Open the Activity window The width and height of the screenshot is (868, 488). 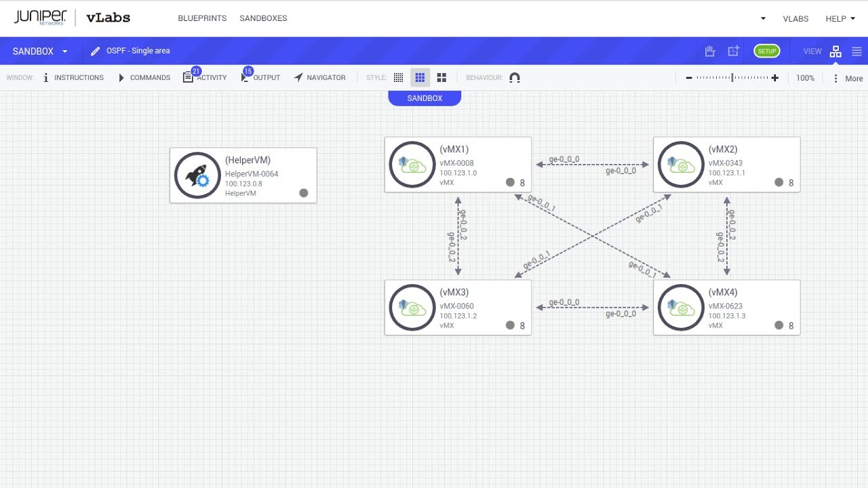[x=205, y=77]
